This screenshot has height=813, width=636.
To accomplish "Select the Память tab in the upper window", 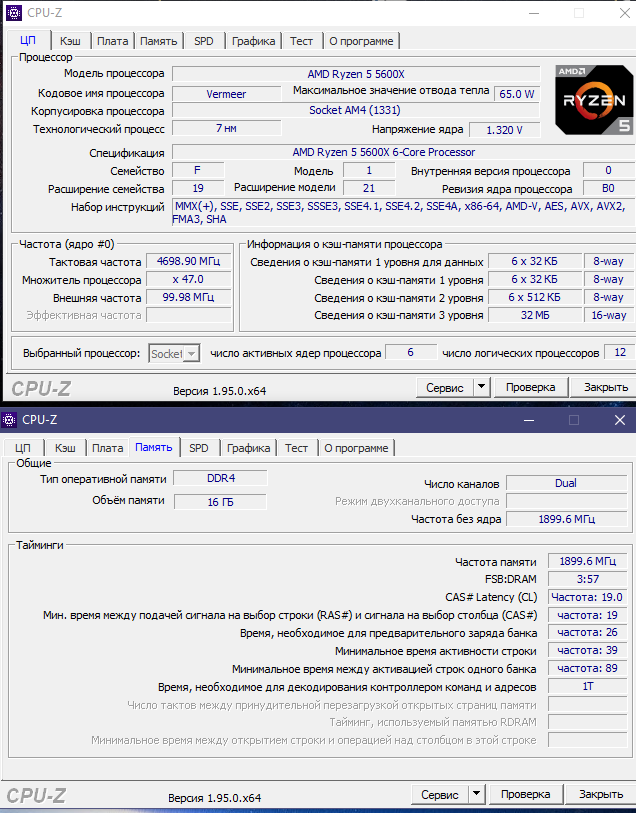I will pos(159,41).
